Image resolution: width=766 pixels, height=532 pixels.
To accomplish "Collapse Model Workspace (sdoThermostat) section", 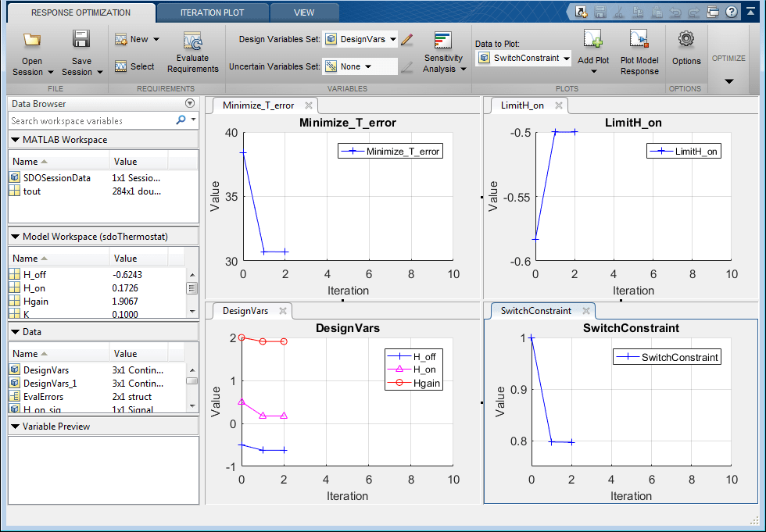I will pos(15,236).
